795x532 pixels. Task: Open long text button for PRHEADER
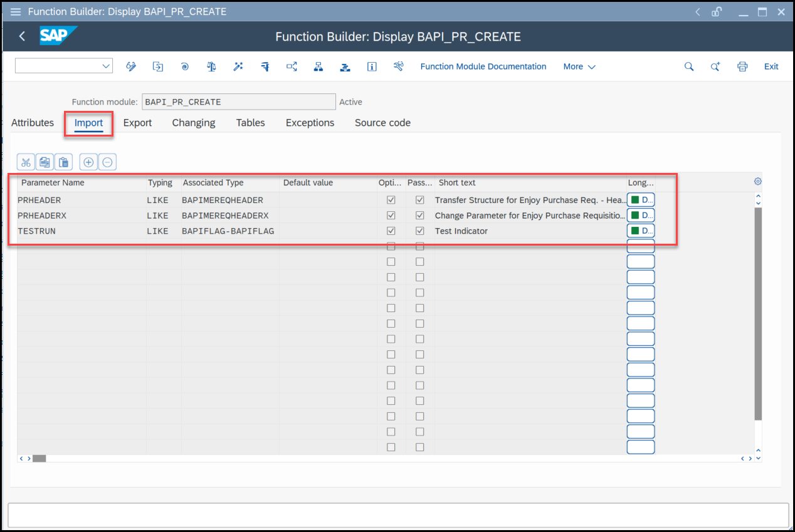641,200
